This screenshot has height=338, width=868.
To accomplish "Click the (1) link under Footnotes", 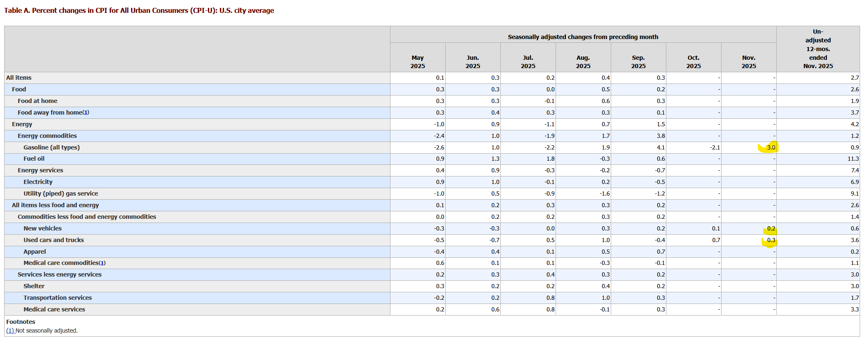I will 10,331.
